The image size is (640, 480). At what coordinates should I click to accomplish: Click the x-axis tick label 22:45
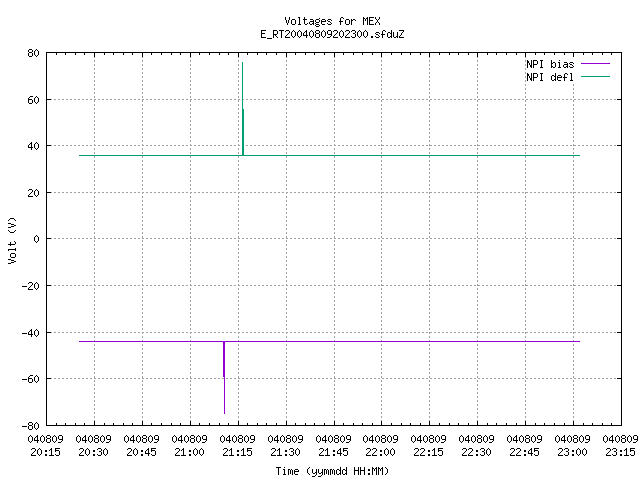point(524,452)
